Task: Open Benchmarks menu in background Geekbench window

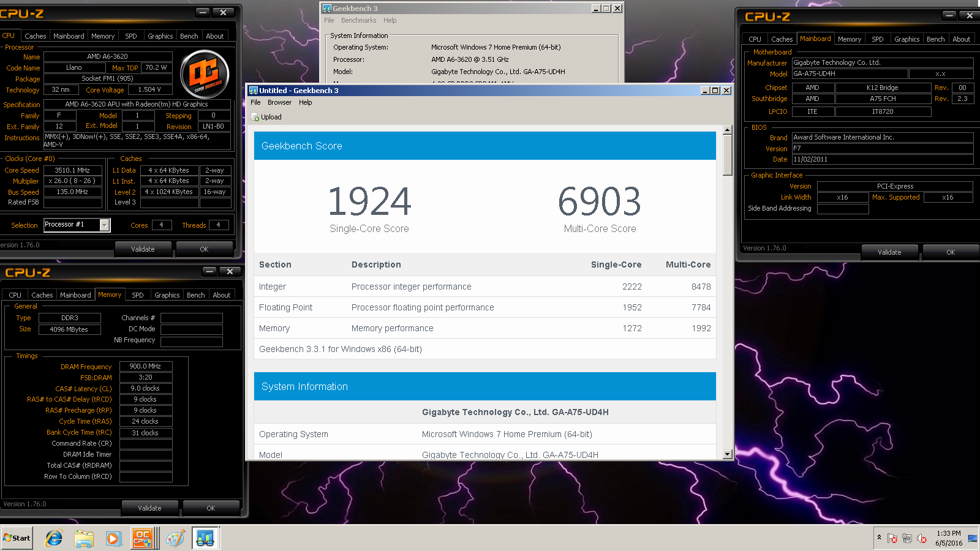Action: point(359,20)
